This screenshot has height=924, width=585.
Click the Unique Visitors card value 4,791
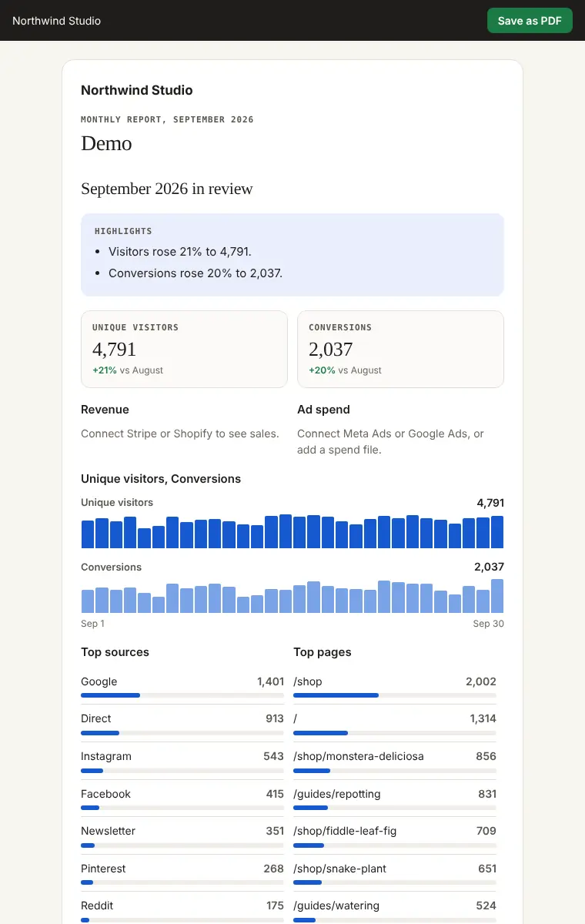(114, 350)
